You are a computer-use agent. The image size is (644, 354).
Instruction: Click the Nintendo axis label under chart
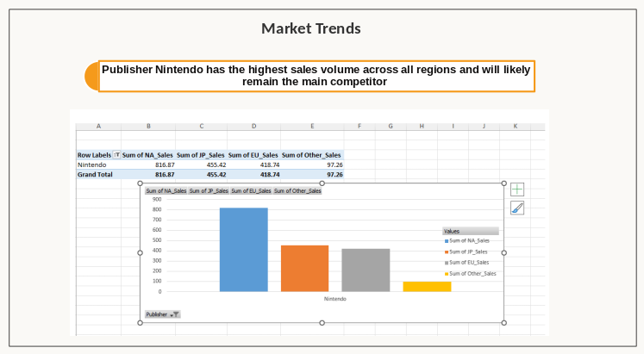click(x=335, y=299)
